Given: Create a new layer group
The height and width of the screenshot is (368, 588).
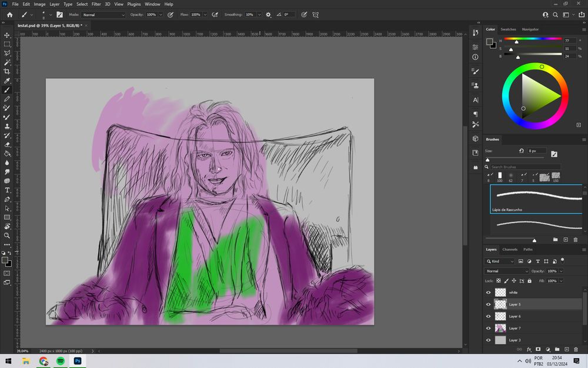Looking at the screenshot, I should [557, 349].
